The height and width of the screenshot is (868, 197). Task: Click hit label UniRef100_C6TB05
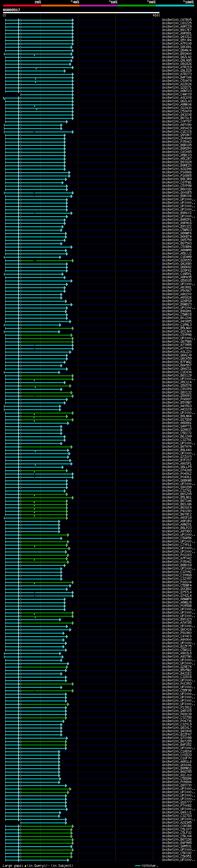[x=177, y=20]
